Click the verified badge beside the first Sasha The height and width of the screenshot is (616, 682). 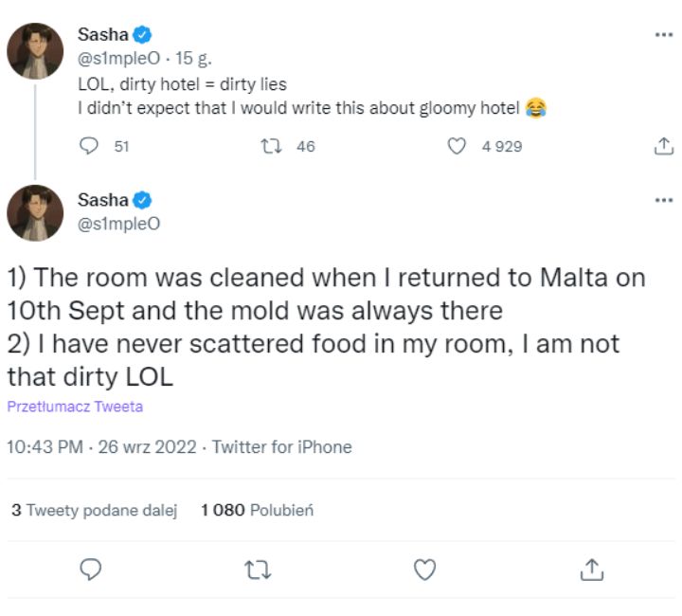(142, 36)
